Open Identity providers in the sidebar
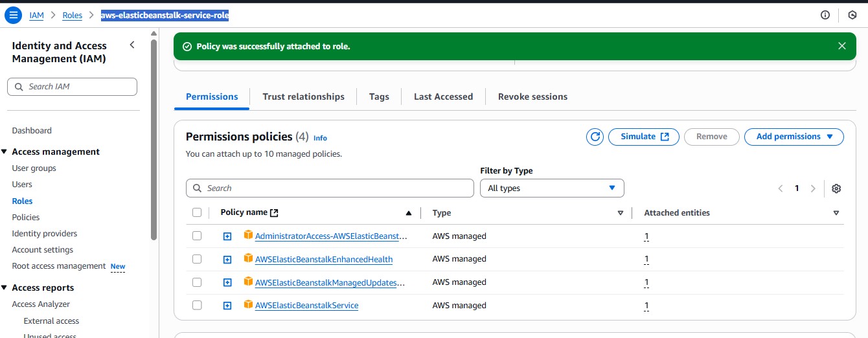This screenshot has width=868, height=338. pyautogui.click(x=45, y=234)
